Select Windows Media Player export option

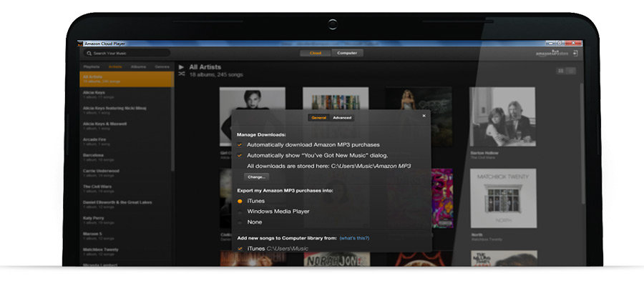[x=240, y=212]
